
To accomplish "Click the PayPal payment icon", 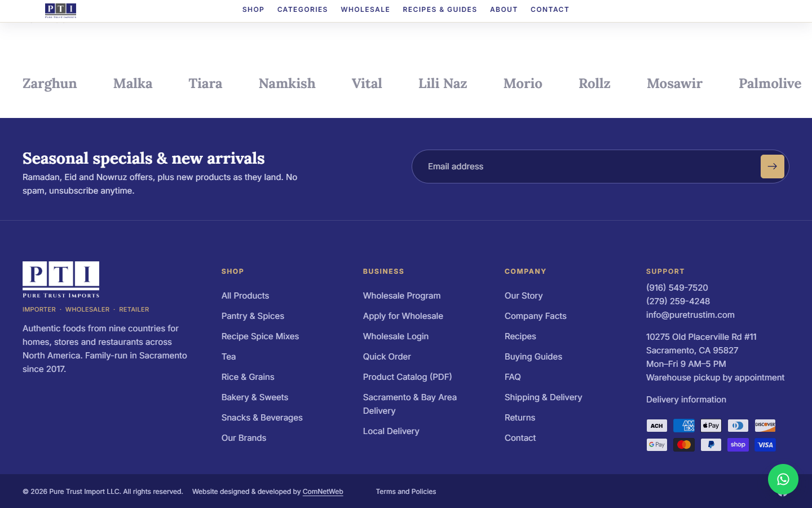I will click(710, 445).
